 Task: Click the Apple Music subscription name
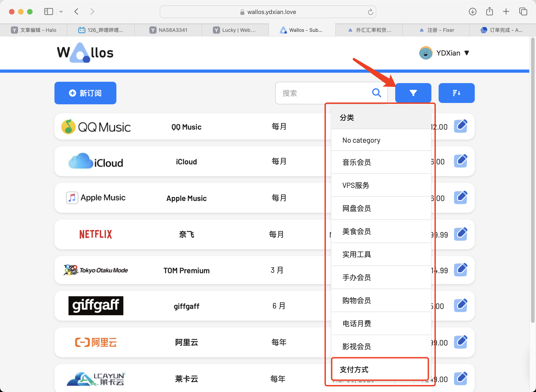(x=186, y=198)
